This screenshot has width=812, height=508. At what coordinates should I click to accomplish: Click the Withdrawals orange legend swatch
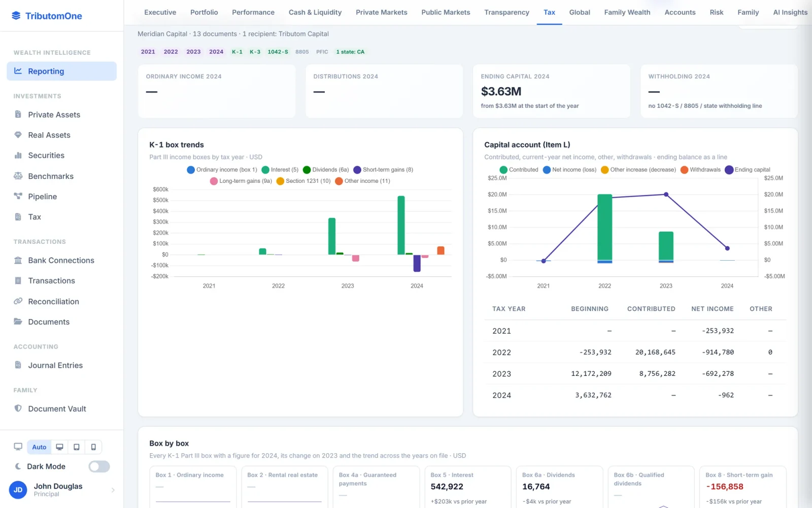click(x=684, y=170)
